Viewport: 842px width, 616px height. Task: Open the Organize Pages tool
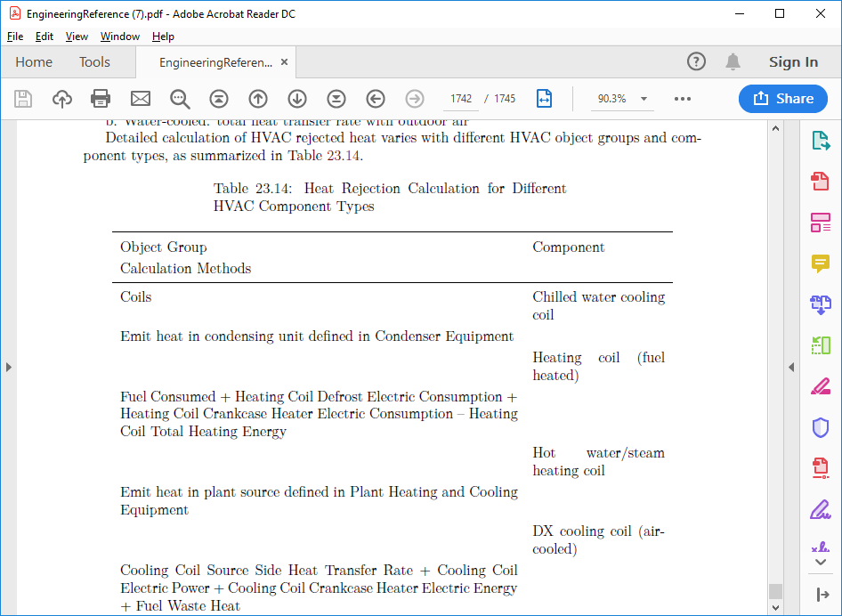click(820, 223)
